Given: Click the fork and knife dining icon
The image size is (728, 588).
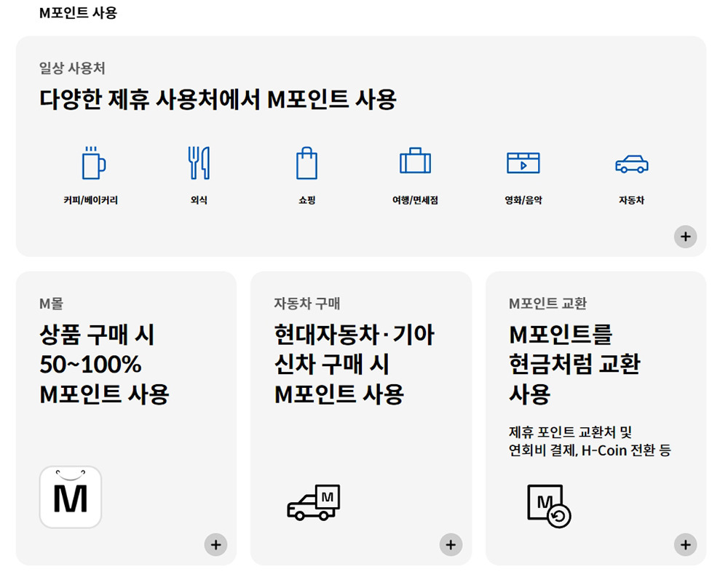Looking at the screenshot, I should coord(199,163).
